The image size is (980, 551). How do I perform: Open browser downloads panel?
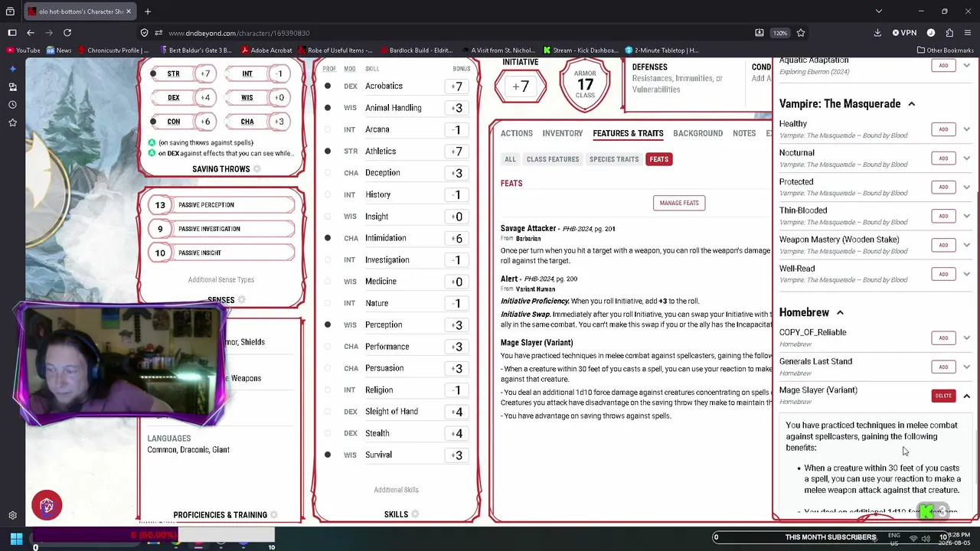click(x=877, y=33)
